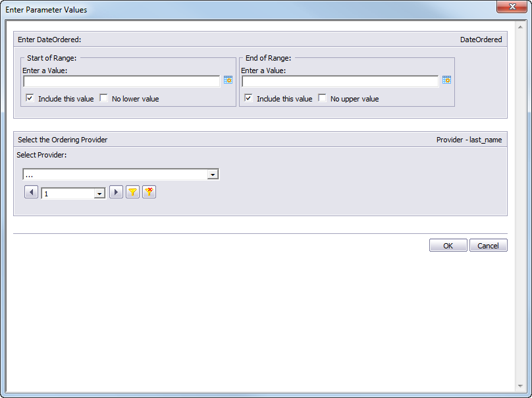
Task: Click the Start of Range value field
Action: [x=121, y=82]
